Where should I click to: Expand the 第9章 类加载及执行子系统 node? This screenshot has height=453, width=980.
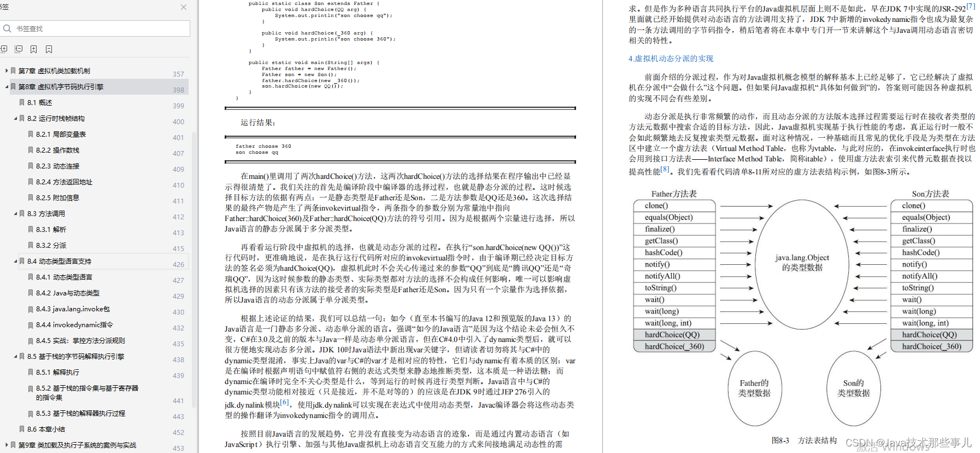[x=7, y=445]
